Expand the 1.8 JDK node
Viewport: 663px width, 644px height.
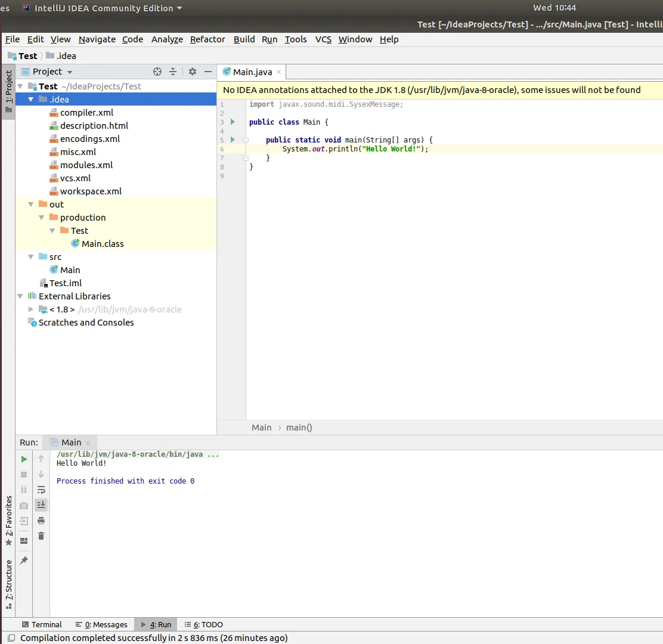[31, 309]
